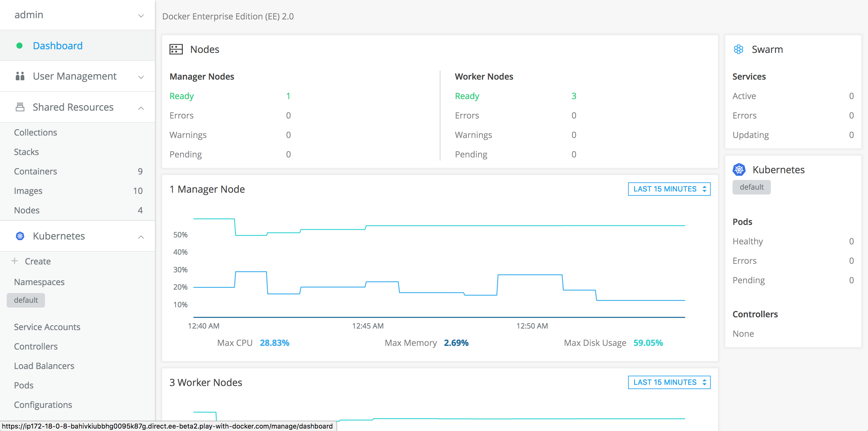Screen dimensions: 868x431
Task: Open Stacks in sidebar
Action: (26, 152)
